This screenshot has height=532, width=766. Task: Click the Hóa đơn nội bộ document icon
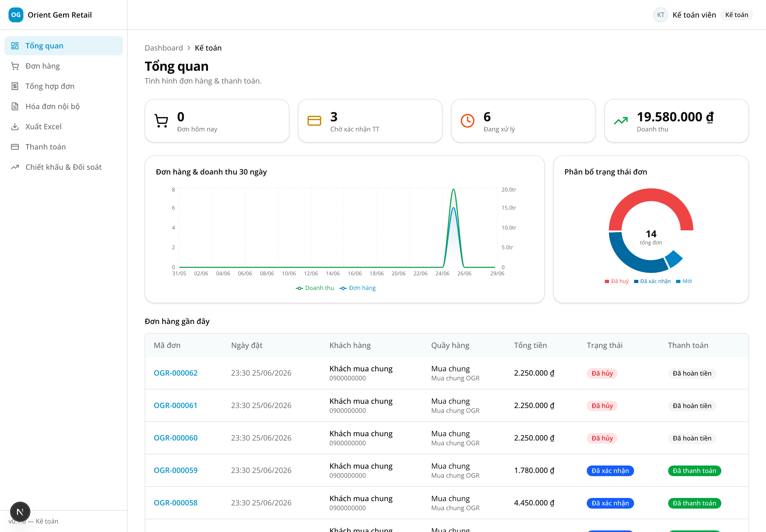coord(15,106)
